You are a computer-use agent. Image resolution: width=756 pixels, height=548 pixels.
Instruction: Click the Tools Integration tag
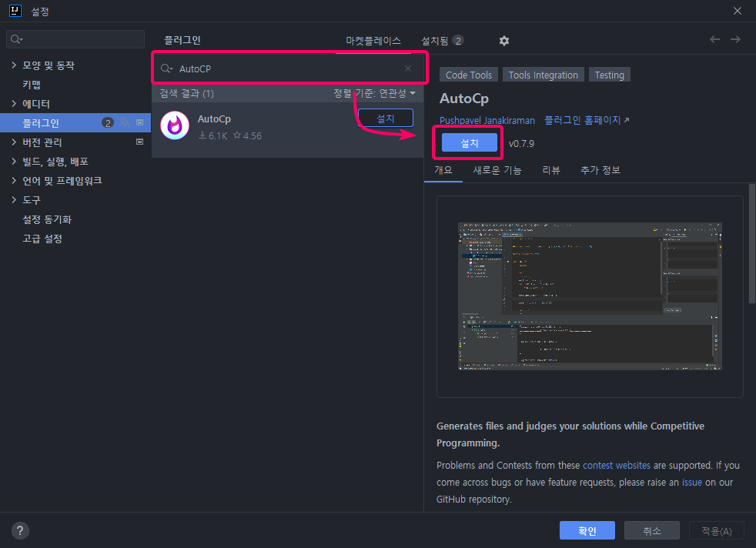click(543, 75)
